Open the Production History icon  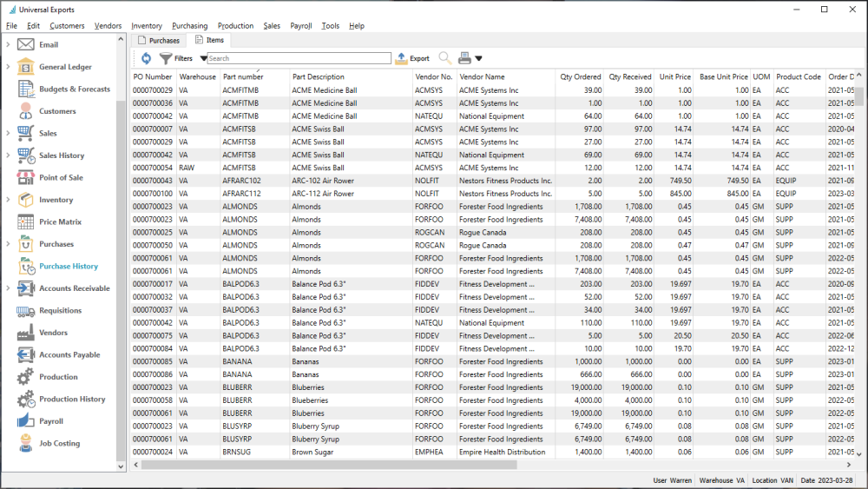click(25, 400)
